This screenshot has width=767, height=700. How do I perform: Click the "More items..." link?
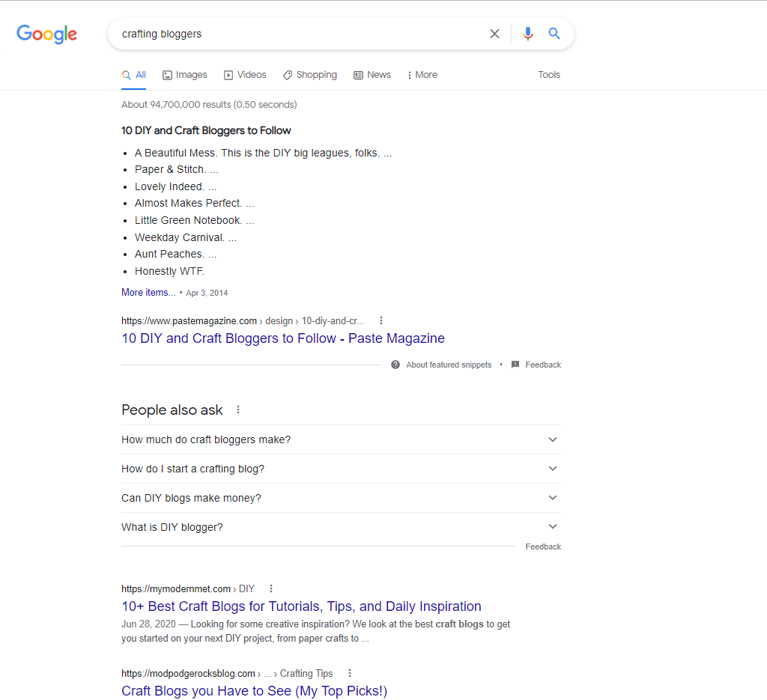(148, 292)
